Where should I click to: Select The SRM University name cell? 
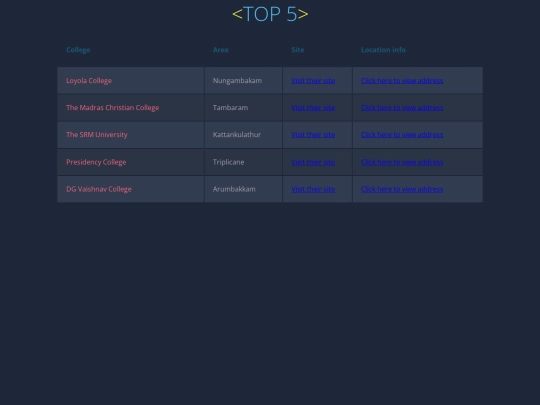(x=131, y=135)
